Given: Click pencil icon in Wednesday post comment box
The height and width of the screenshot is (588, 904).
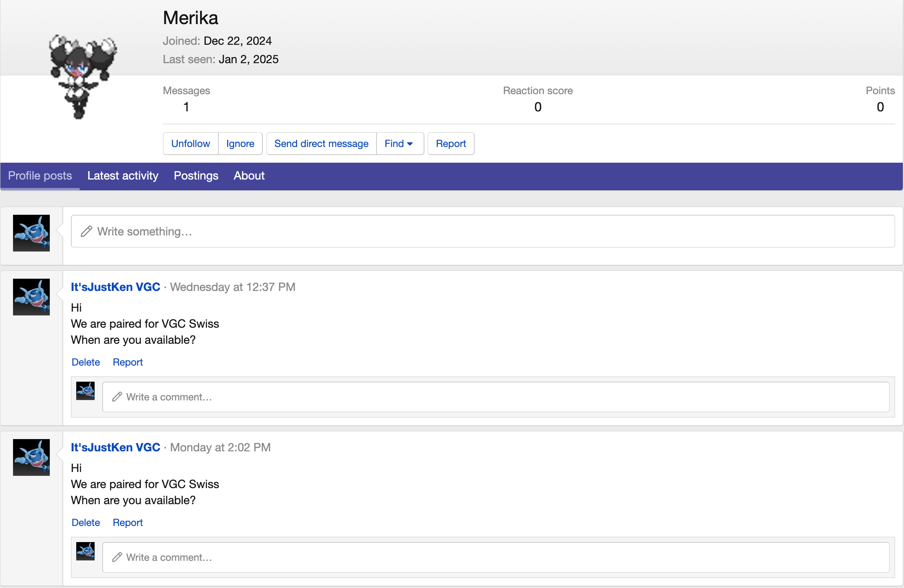Looking at the screenshot, I should (117, 397).
